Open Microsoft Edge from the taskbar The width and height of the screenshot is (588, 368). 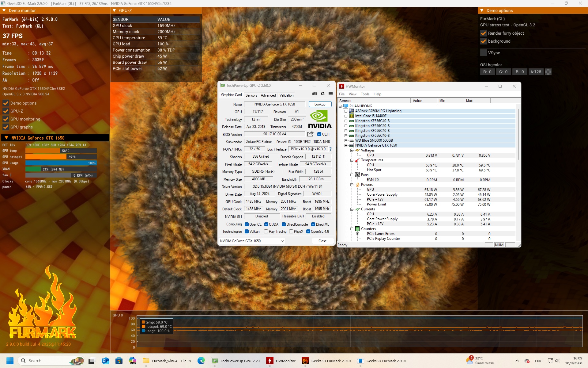(x=201, y=361)
